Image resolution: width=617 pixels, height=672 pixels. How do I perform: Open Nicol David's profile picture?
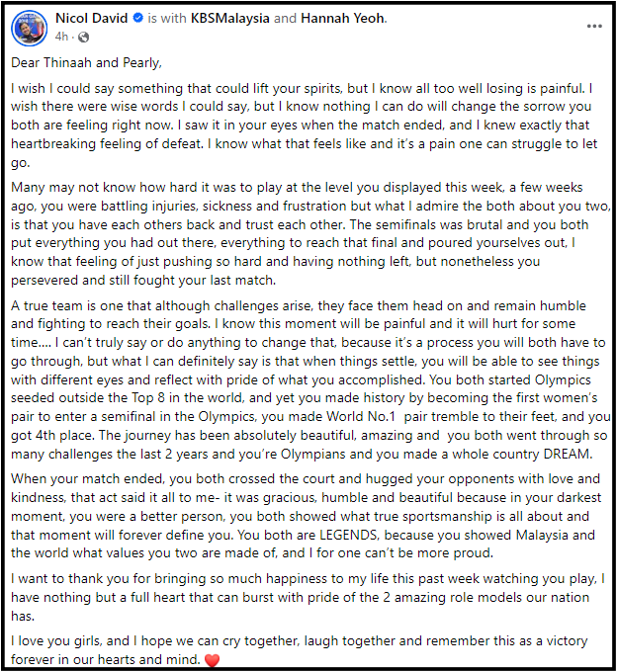click(x=29, y=29)
